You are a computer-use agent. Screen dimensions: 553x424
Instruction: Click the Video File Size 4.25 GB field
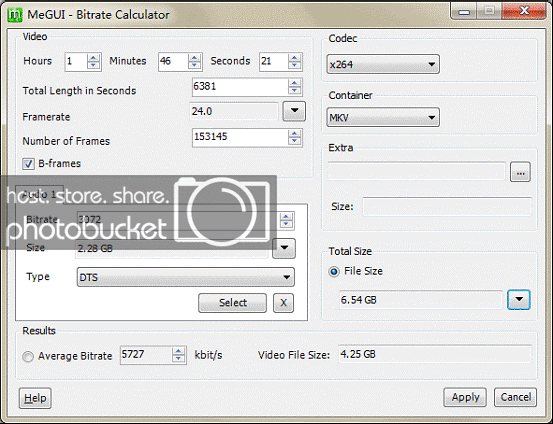pyautogui.click(x=435, y=354)
